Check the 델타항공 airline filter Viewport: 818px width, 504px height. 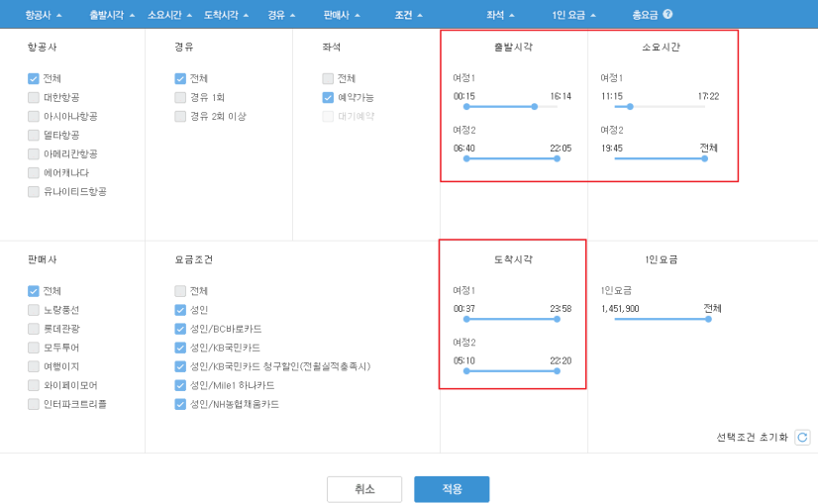pos(34,135)
